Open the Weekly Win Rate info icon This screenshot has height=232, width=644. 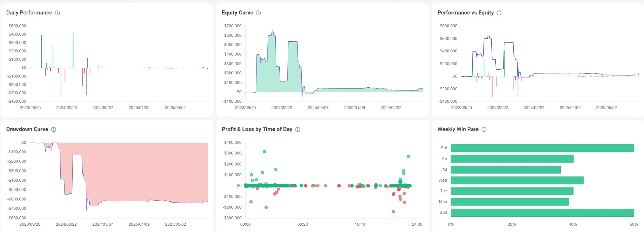point(484,129)
